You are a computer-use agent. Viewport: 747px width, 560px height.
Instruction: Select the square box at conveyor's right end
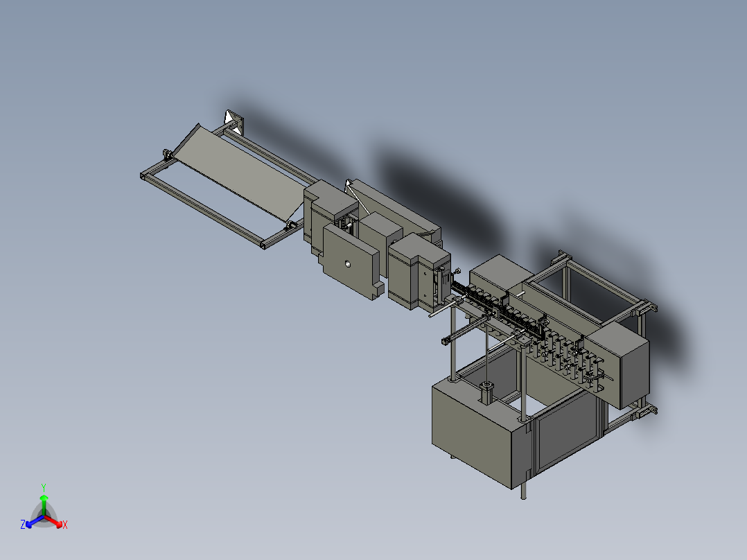click(618, 365)
